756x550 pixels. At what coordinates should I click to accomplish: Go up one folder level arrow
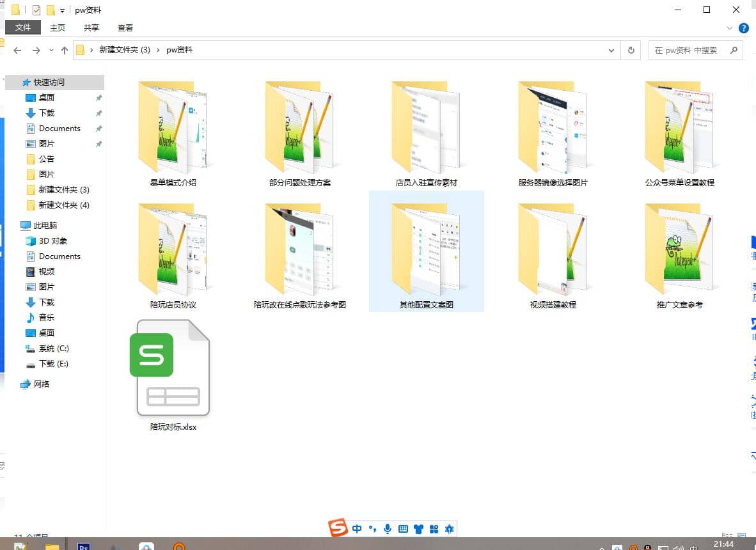coord(64,50)
